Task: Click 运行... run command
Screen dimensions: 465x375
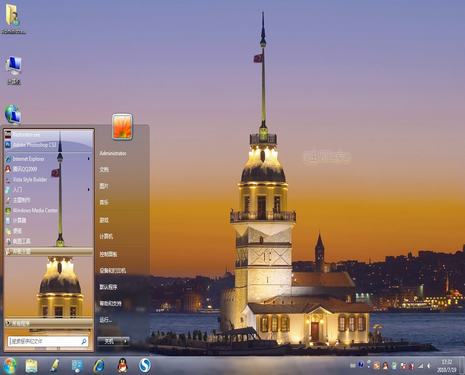Action: coord(105,320)
